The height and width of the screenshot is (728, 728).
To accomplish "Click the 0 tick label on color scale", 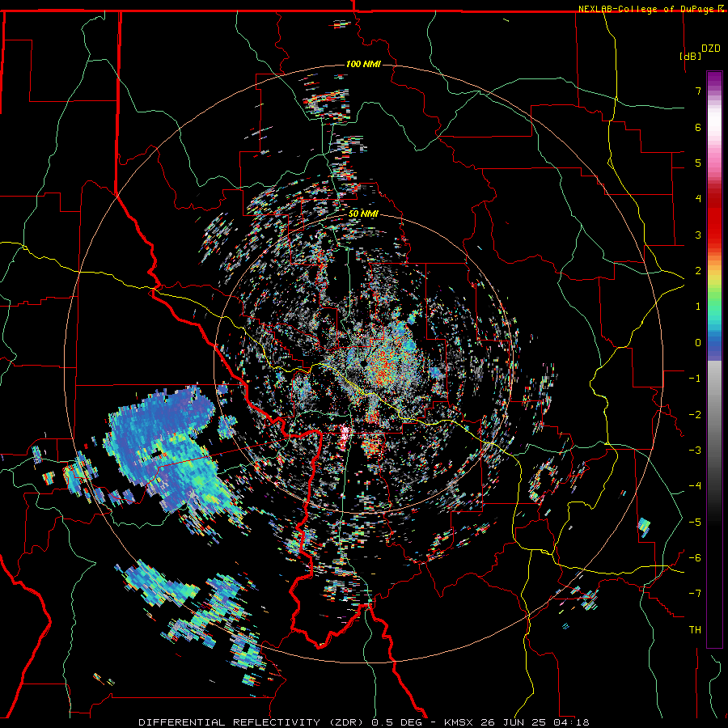I will (x=698, y=343).
